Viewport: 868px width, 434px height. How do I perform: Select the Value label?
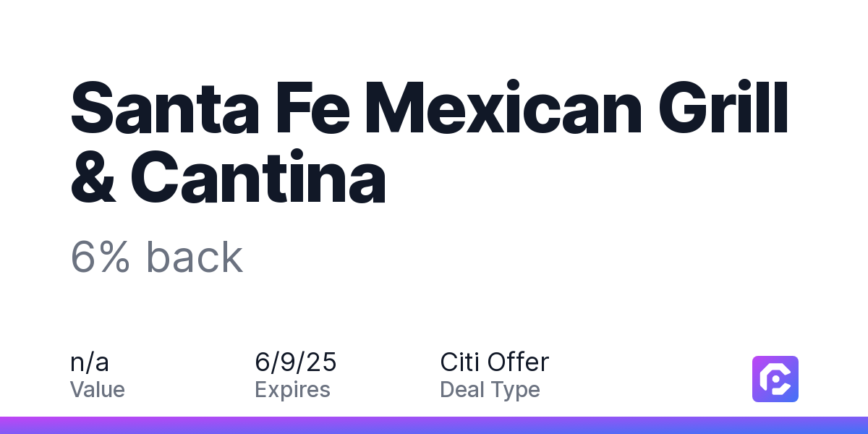pyautogui.click(x=98, y=390)
